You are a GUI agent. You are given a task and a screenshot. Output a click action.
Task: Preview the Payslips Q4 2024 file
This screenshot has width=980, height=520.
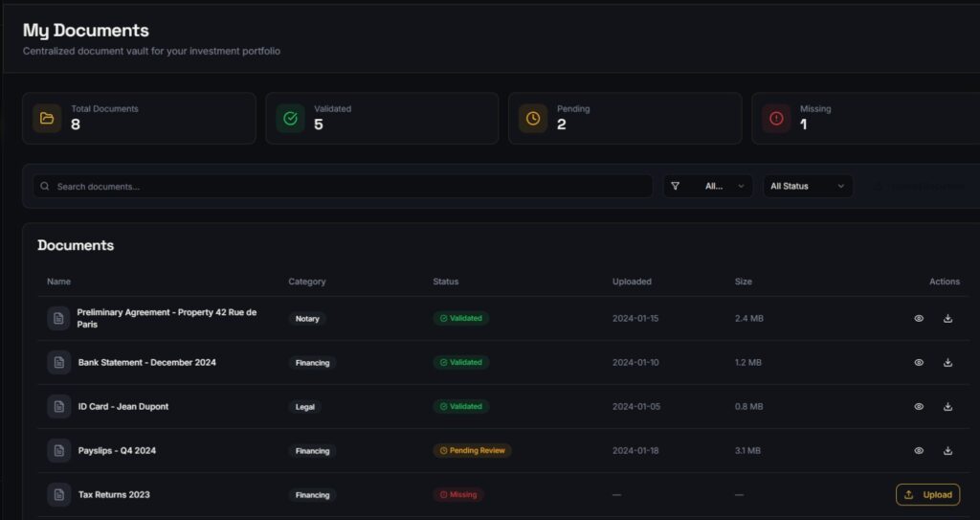[919, 450]
